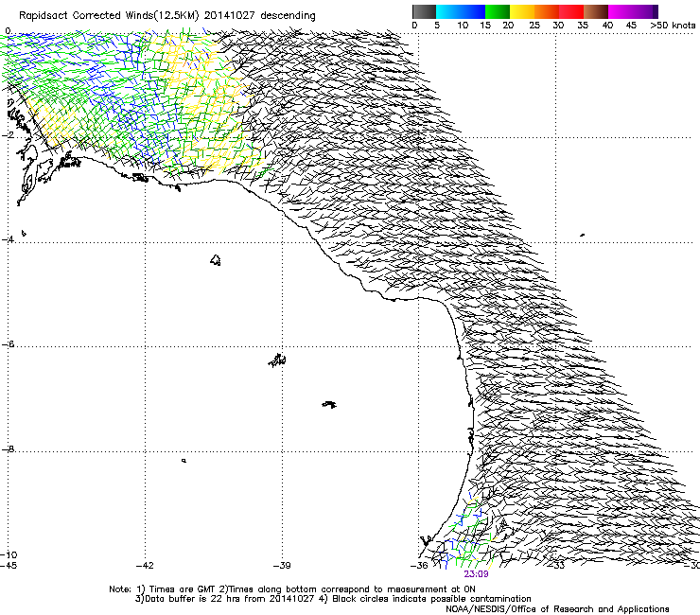Click the purple 45-50 knots legend swatch
This screenshot has height=615, width=700.
(645, 11)
